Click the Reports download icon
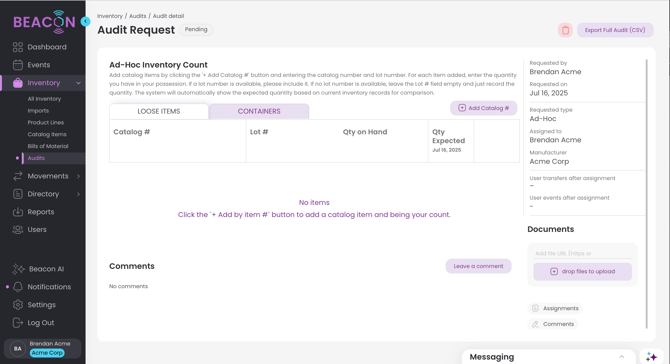670x364 pixels. 18,212
